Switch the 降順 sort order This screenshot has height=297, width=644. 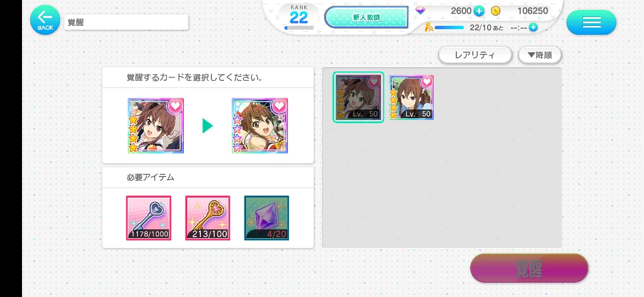539,55
